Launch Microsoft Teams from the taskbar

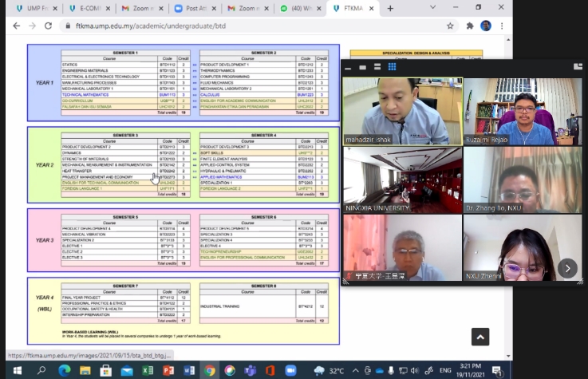(x=249, y=370)
